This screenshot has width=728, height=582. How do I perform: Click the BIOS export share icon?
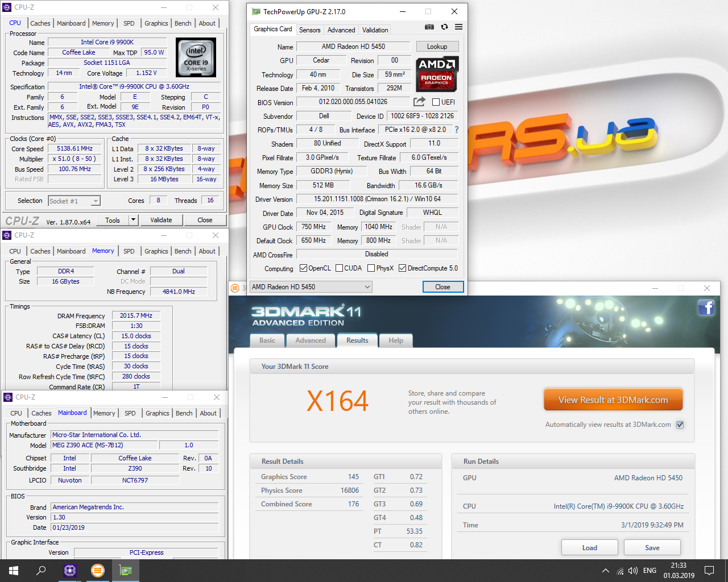click(x=419, y=102)
